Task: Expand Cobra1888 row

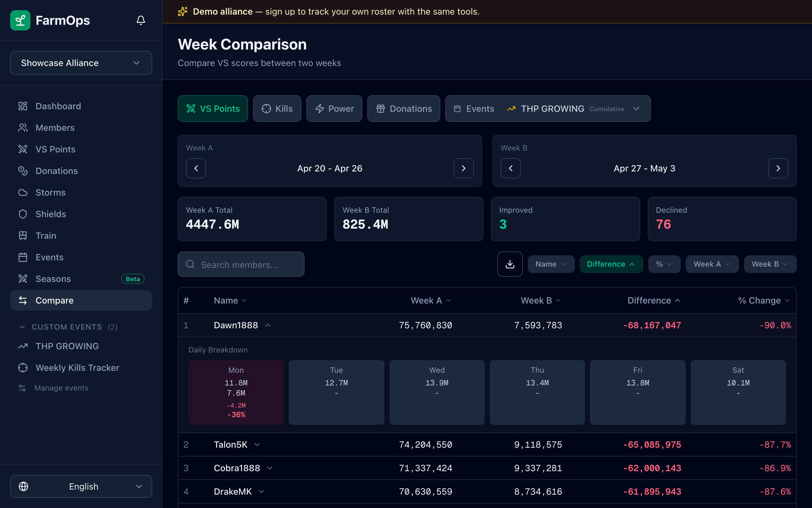Action: [x=269, y=468]
